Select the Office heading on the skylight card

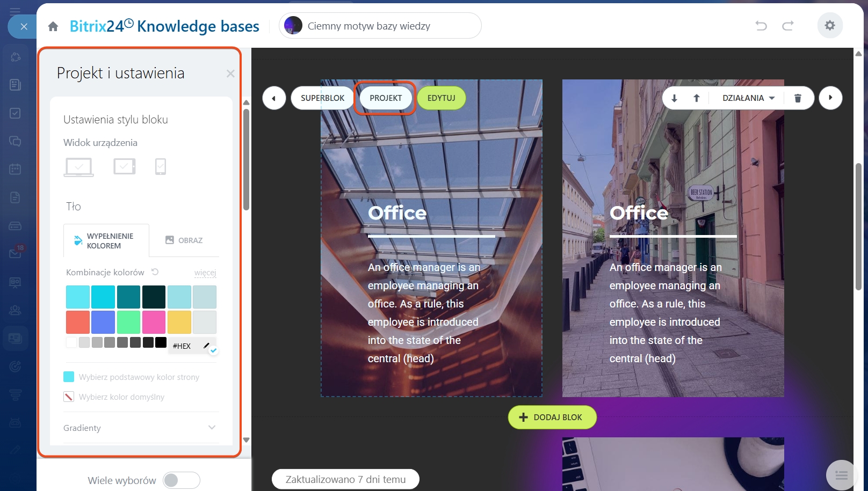397,213
